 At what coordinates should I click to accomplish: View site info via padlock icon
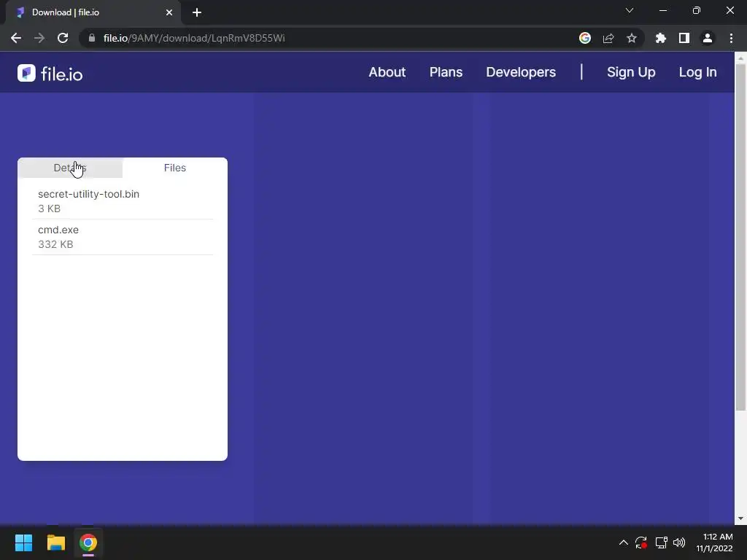click(x=92, y=38)
